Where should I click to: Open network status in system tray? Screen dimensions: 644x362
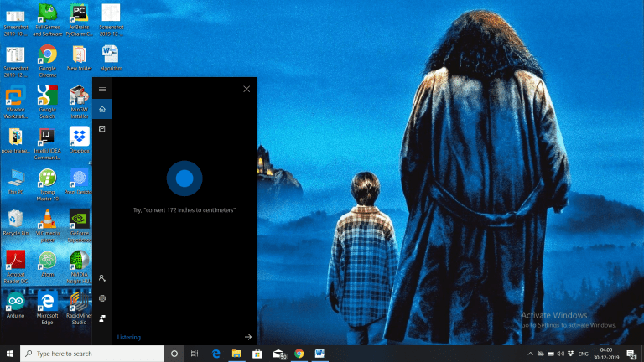(x=541, y=354)
